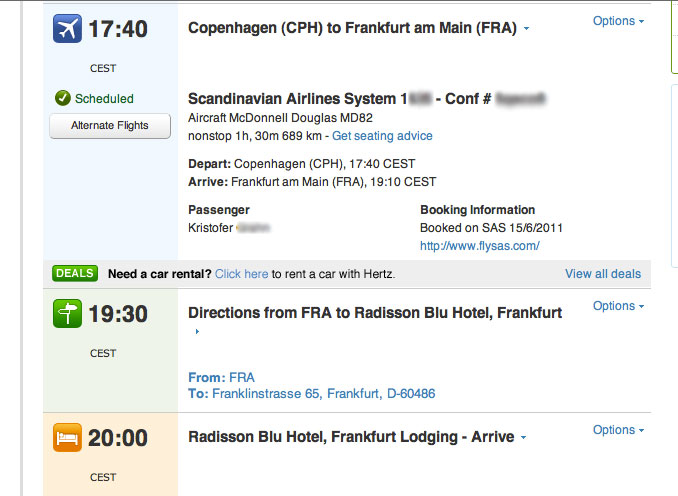This screenshot has height=496, width=678.
Task: Click the orange hotel bed icon
Action: coord(69,437)
